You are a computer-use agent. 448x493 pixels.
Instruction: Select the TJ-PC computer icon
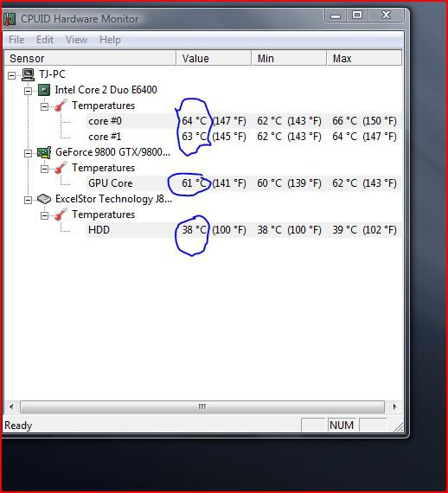click(x=29, y=74)
